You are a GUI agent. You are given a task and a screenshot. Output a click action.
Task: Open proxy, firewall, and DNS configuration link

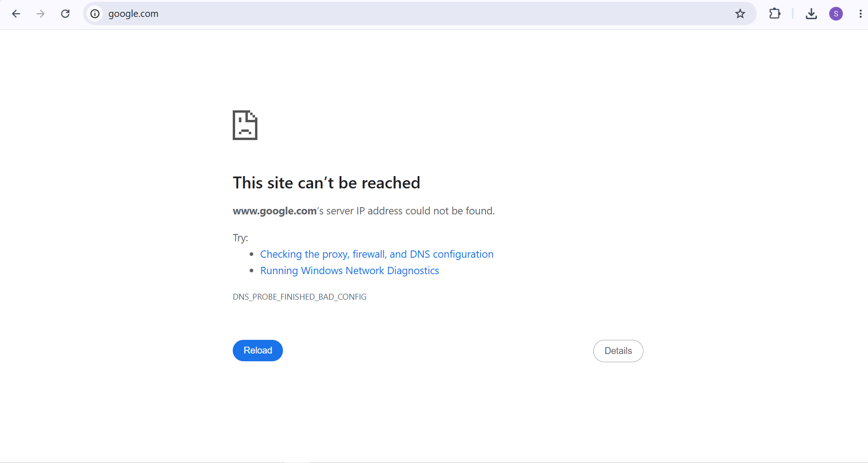click(376, 254)
